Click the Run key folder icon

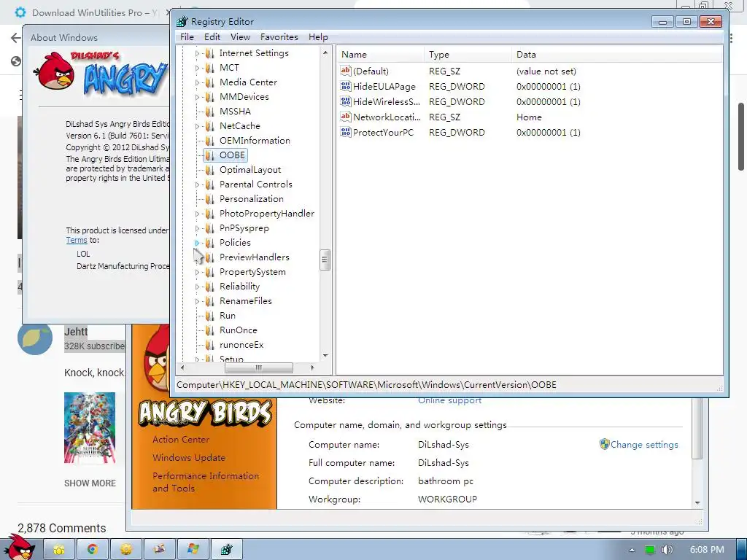point(209,316)
